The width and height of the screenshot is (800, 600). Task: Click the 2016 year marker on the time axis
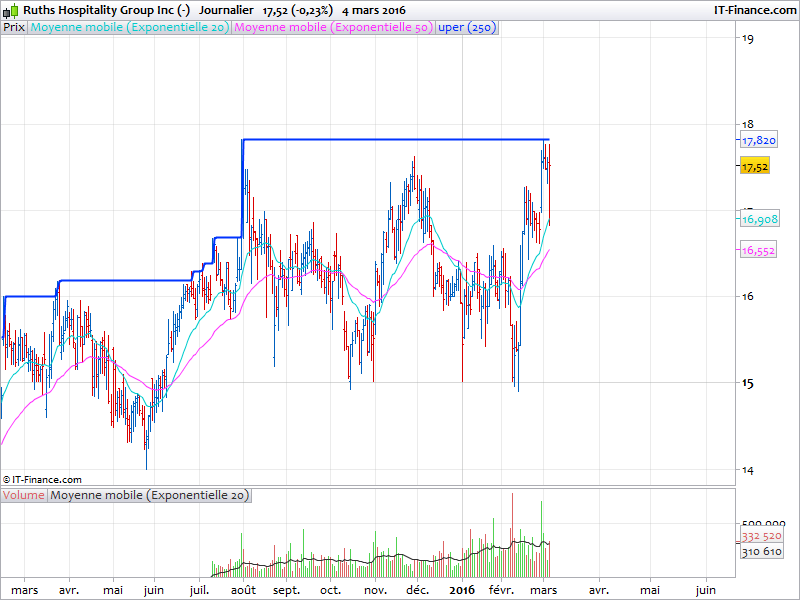[x=462, y=590]
